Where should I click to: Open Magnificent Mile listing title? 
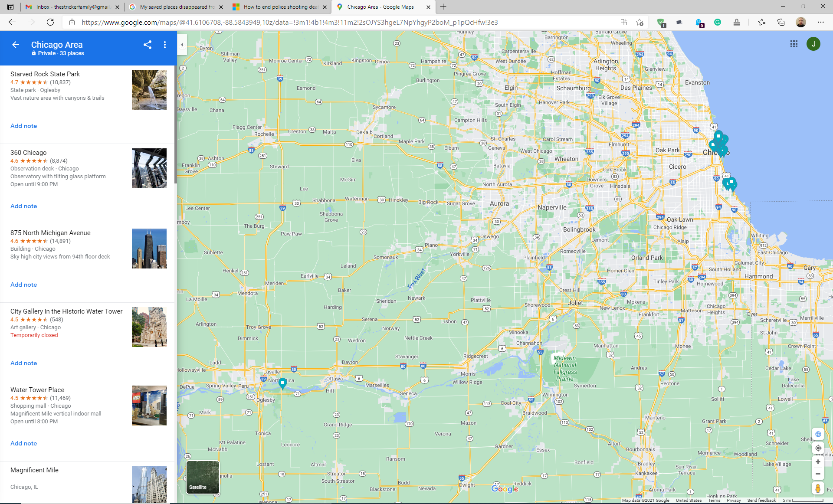[x=34, y=470]
